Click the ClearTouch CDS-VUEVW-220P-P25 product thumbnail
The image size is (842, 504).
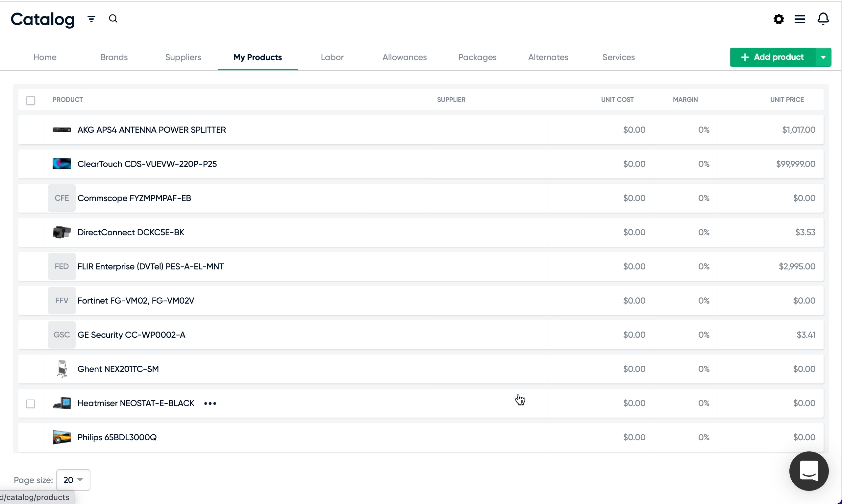pos(61,164)
